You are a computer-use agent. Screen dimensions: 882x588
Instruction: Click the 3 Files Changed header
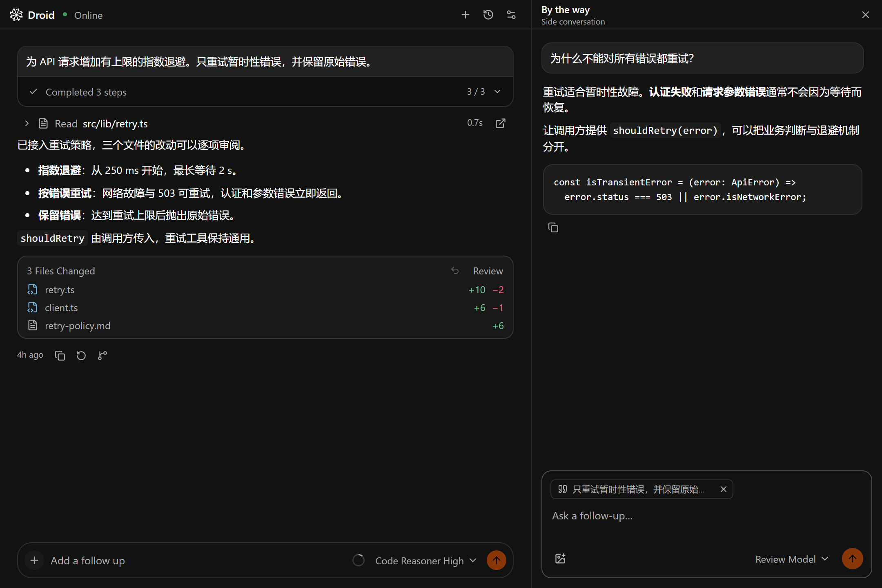click(61, 271)
